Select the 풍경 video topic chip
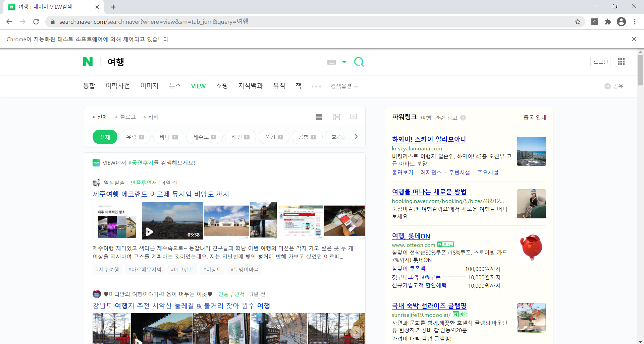 pyautogui.click(x=274, y=137)
